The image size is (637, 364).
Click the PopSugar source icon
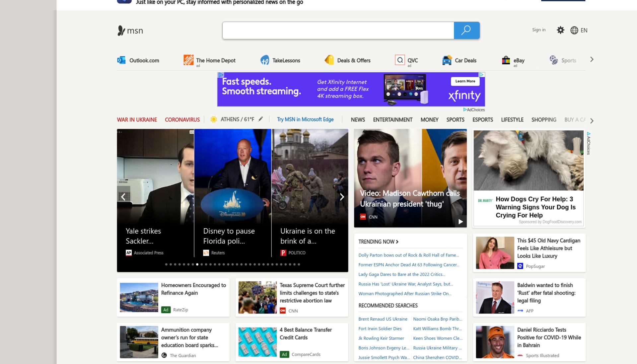click(x=520, y=266)
